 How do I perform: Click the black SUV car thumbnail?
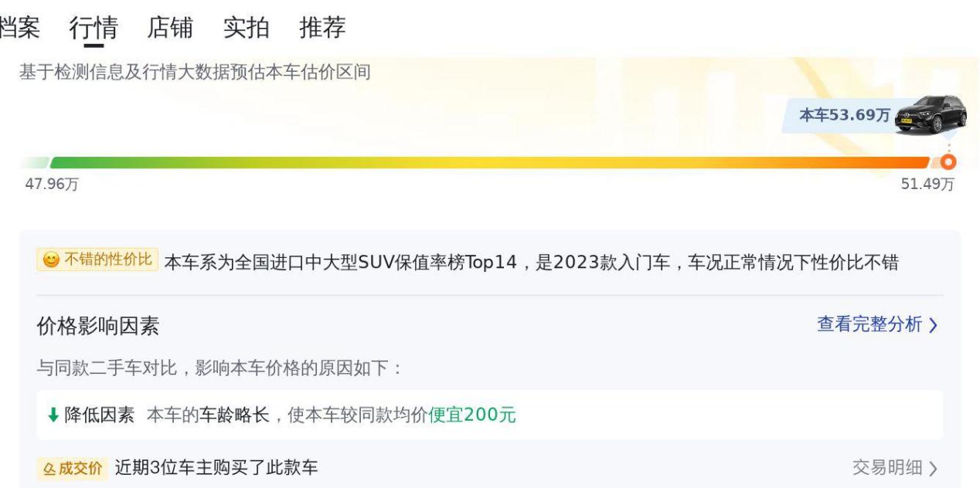(x=931, y=115)
